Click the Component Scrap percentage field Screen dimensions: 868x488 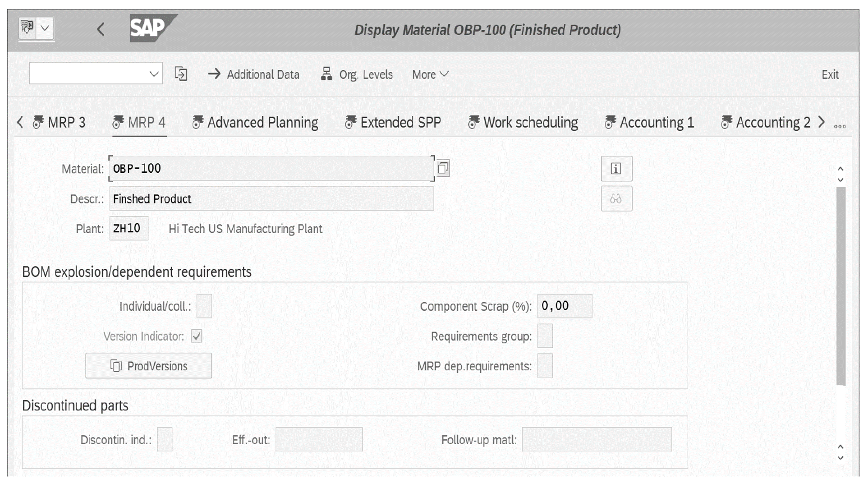point(564,306)
